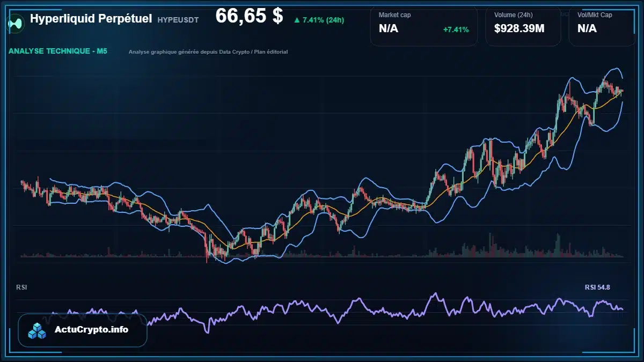
Task: Click the Analyse graphique générée subtitle
Action: (208, 52)
